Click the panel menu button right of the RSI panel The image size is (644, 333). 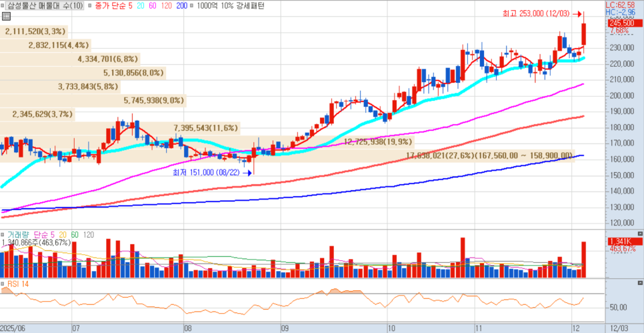click(639, 283)
